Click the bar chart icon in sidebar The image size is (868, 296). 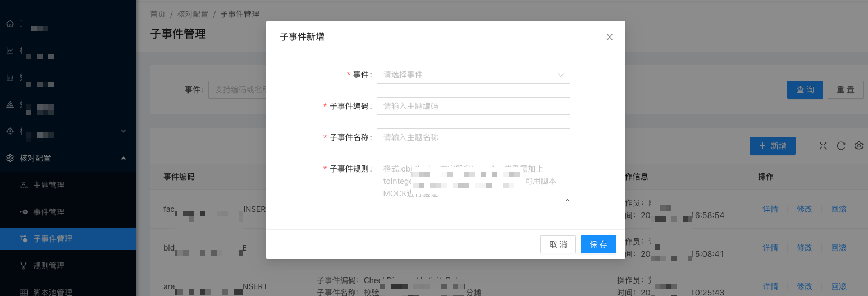coord(10,77)
